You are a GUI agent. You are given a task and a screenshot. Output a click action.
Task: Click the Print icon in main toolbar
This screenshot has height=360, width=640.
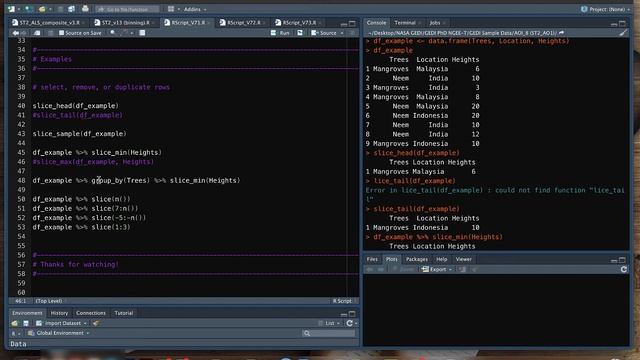pos(85,9)
